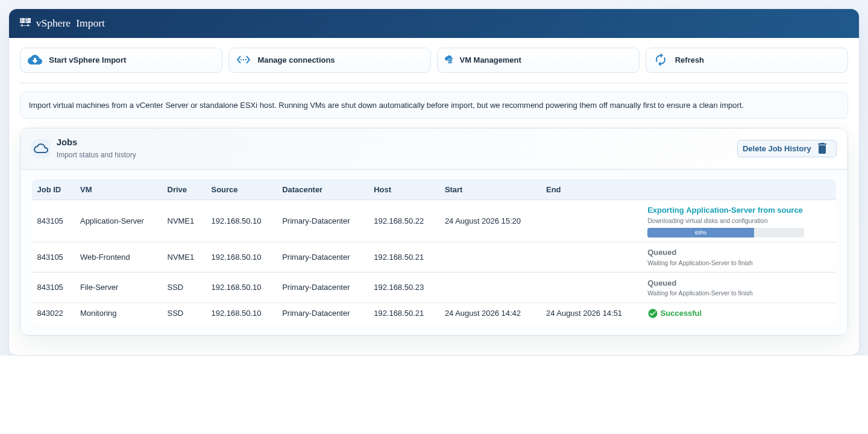Viewport: 868px width, 434px height.
Task: Open Manage connections
Action: 330,60
